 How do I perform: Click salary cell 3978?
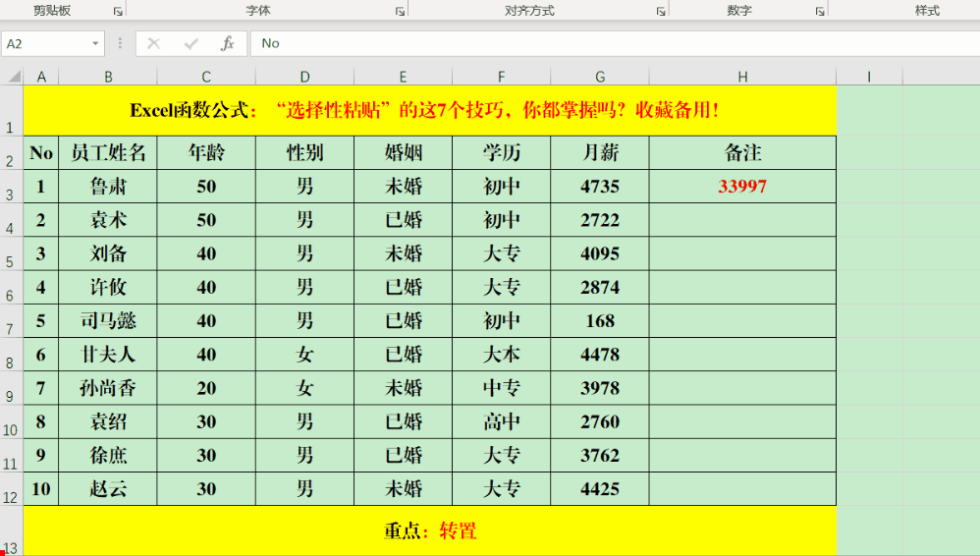click(600, 388)
